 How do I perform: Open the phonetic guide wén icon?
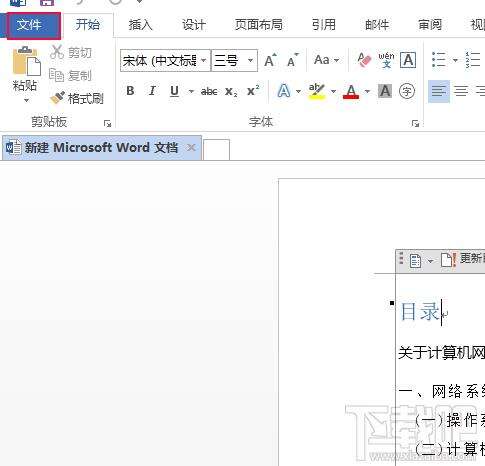[x=386, y=60]
